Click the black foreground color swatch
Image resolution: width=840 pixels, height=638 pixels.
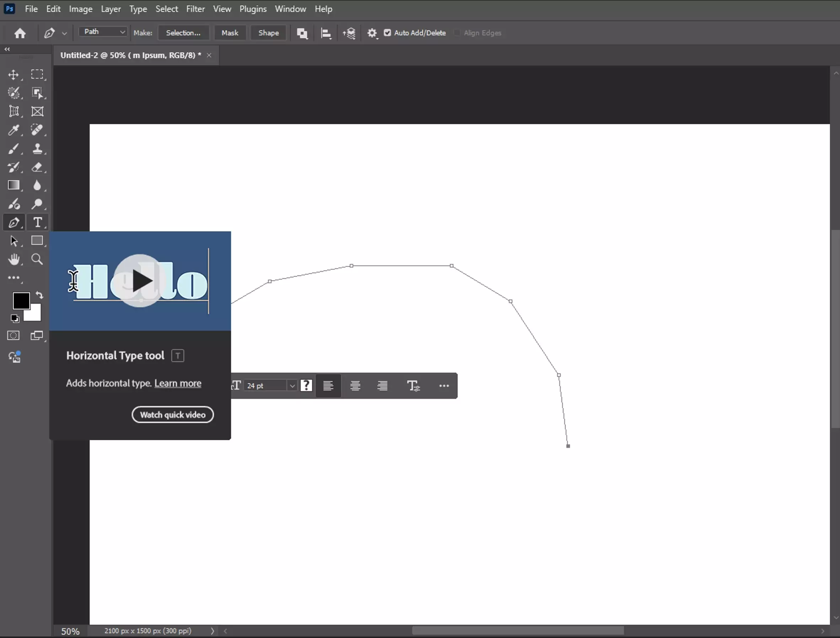[21, 301]
